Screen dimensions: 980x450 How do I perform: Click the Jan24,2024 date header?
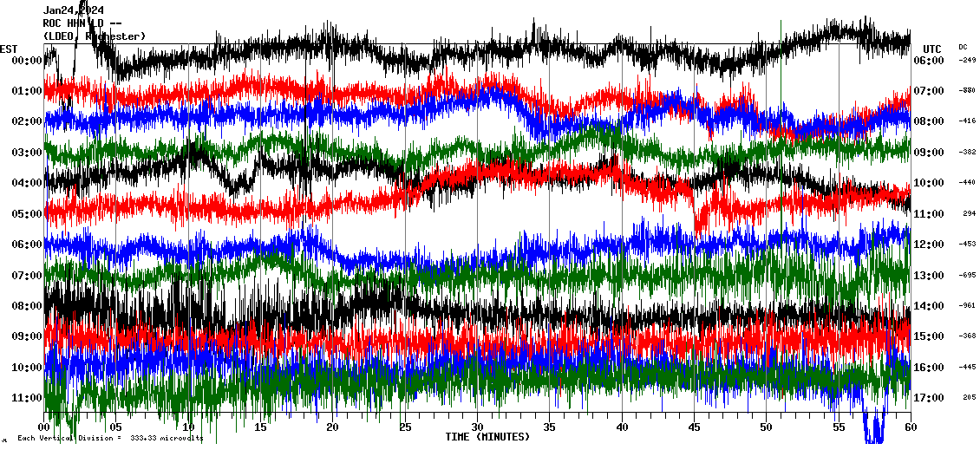[74, 10]
